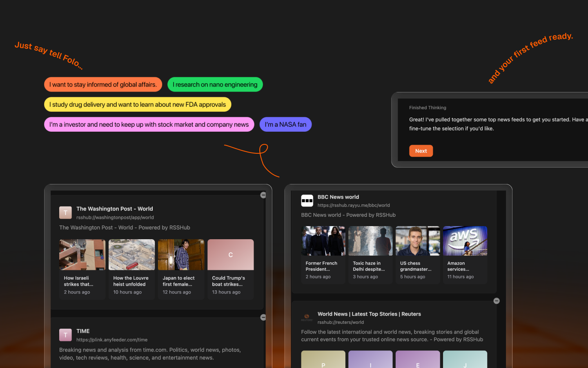The image size is (588, 368).
Task: Click 'The Washington Post - World' feed title
Action: (x=115, y=209)
